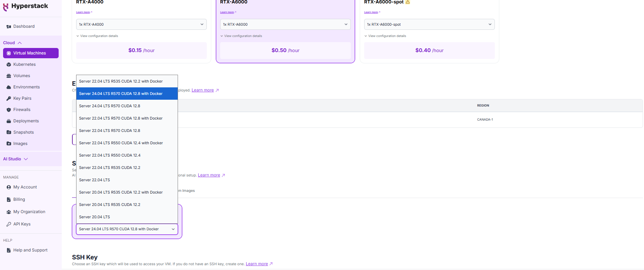644x270 pixels.
Task: Click external link arrow after SSH Key Learn more
Action: (271, 264)
